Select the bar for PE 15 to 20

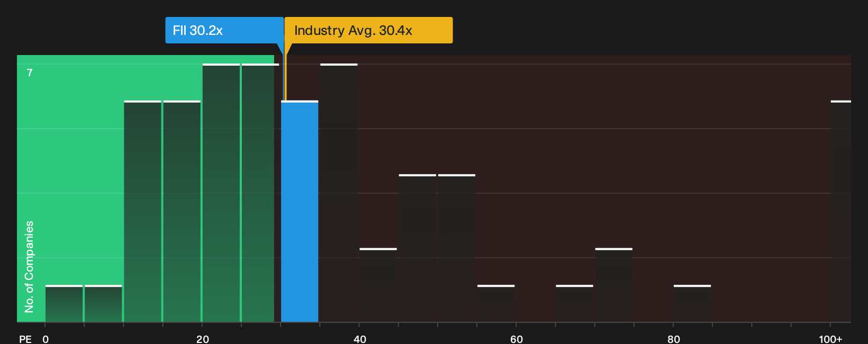point(182,211)
